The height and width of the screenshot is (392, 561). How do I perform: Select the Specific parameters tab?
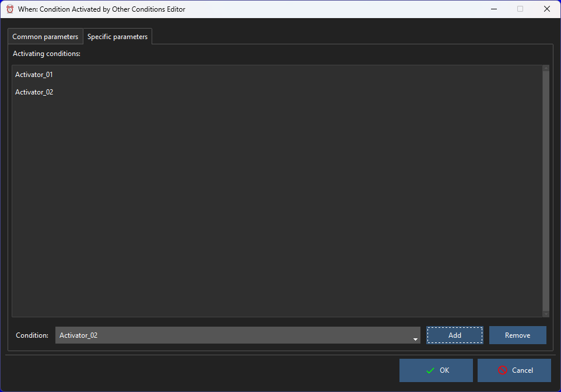pos(117,37)
